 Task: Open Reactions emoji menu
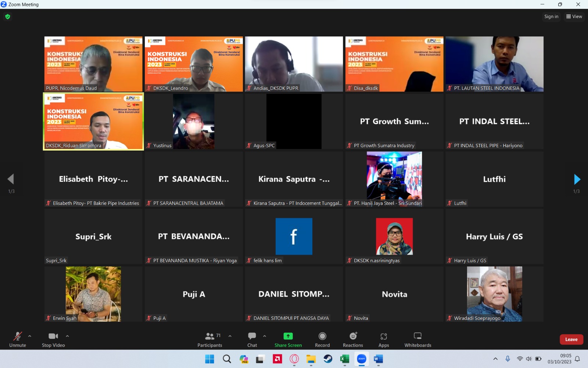[353, 339]
